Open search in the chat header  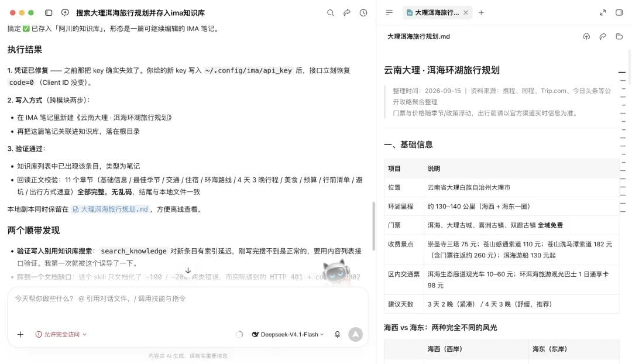coord(331,13)
